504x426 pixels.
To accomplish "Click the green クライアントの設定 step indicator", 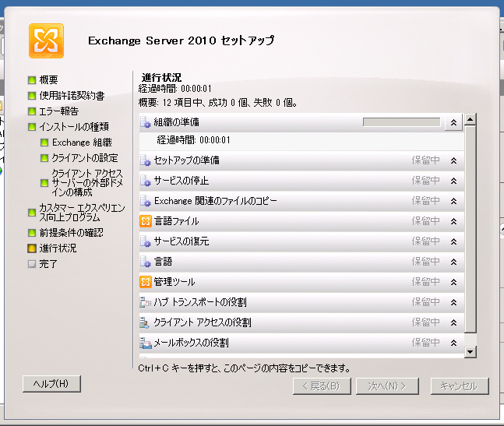I will click(x=44, y=158).
